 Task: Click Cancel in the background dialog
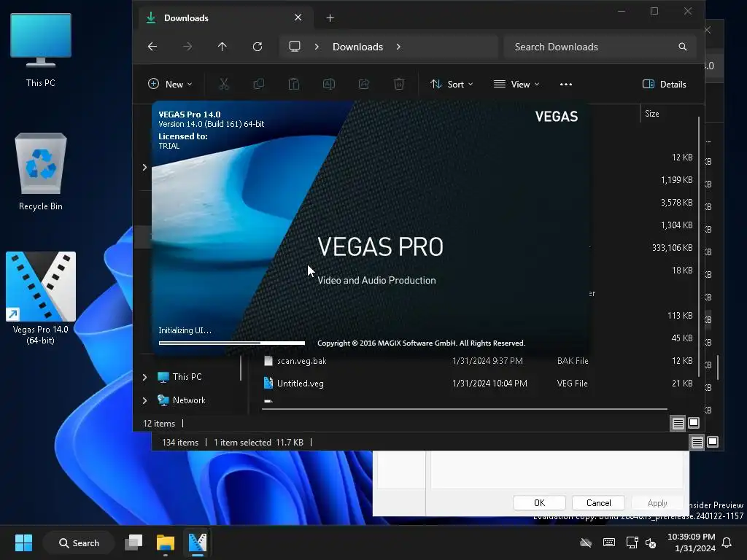(598, 503)
